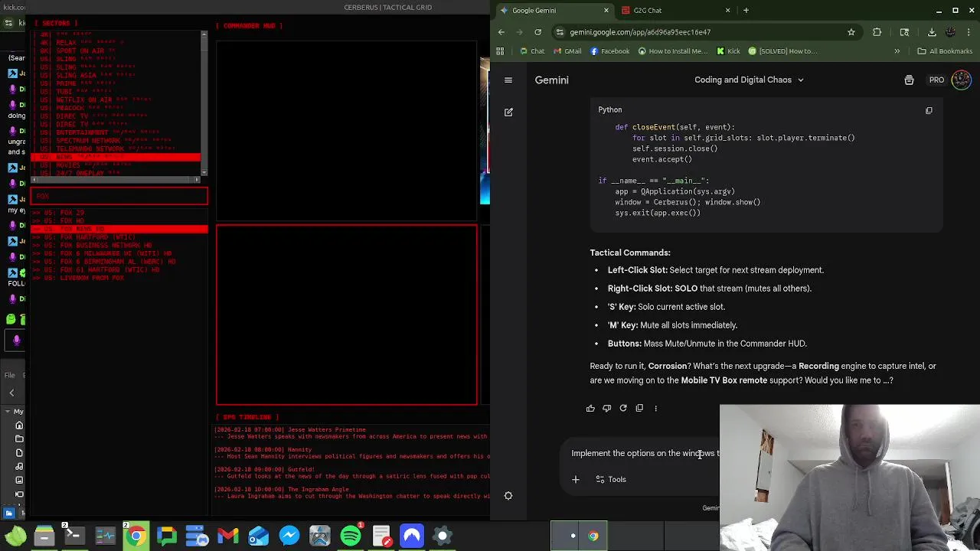Select the 24/7 ONEPLAY sector
Screen dimensions: 980x551
point(116,173)
